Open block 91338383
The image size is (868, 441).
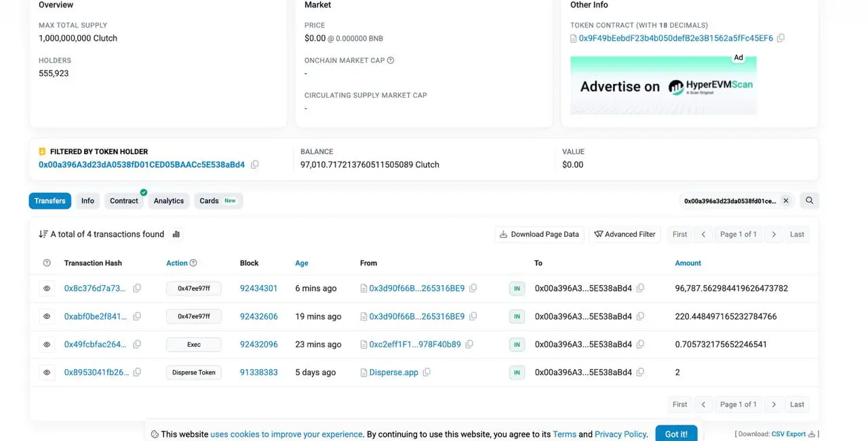259,372
